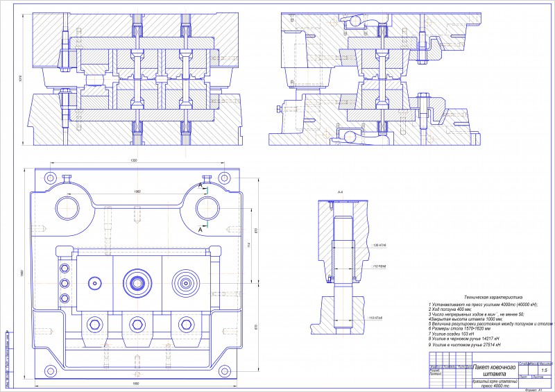Select line '8 Усилие в черновом ручье 14217 кН'
The width and height of the screenshot is (555, 392).
463,339
